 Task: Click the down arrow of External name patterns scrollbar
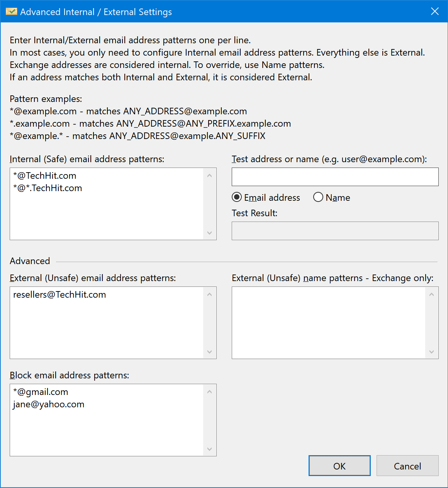point(432,352)
